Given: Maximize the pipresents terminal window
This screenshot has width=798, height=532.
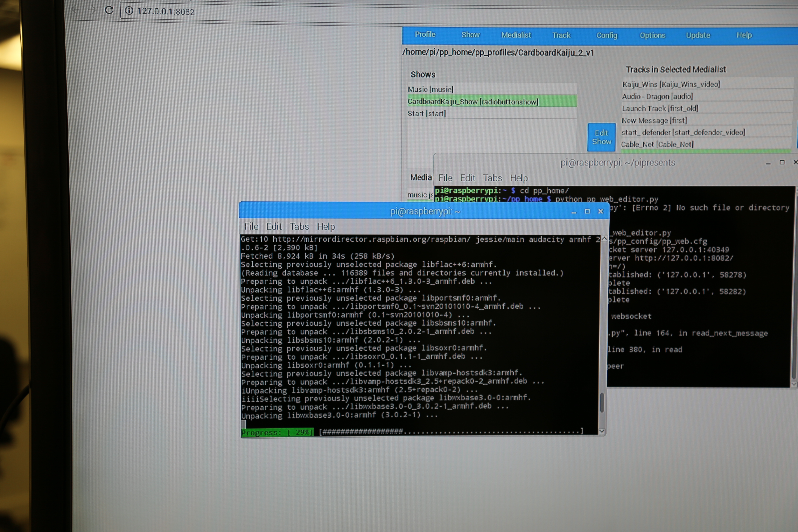Looking at the screenshot, I should point(782,162).
